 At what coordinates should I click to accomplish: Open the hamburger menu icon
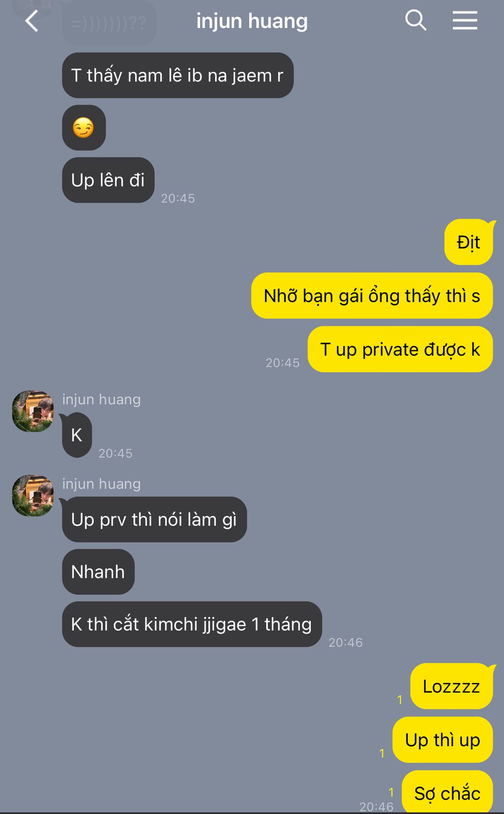[x=465, y=20]
